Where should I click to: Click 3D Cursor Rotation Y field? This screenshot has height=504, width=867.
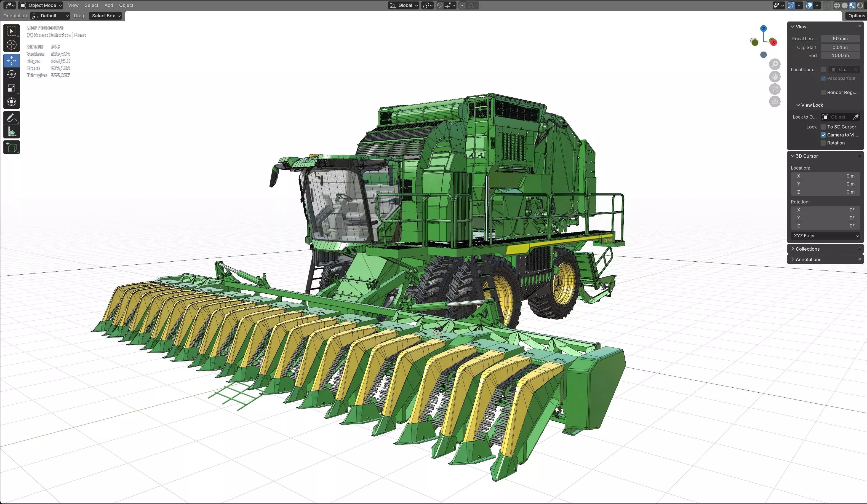point(826,218)
